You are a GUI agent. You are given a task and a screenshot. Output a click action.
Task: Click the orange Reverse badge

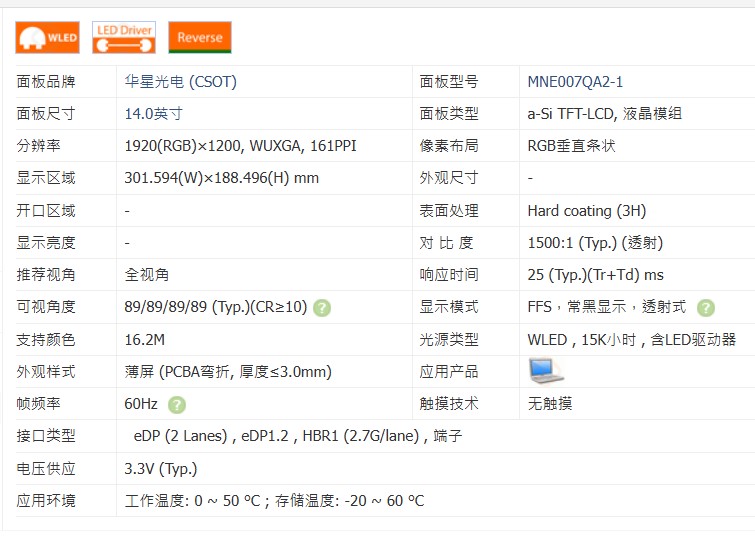click(x=200, y=38)
